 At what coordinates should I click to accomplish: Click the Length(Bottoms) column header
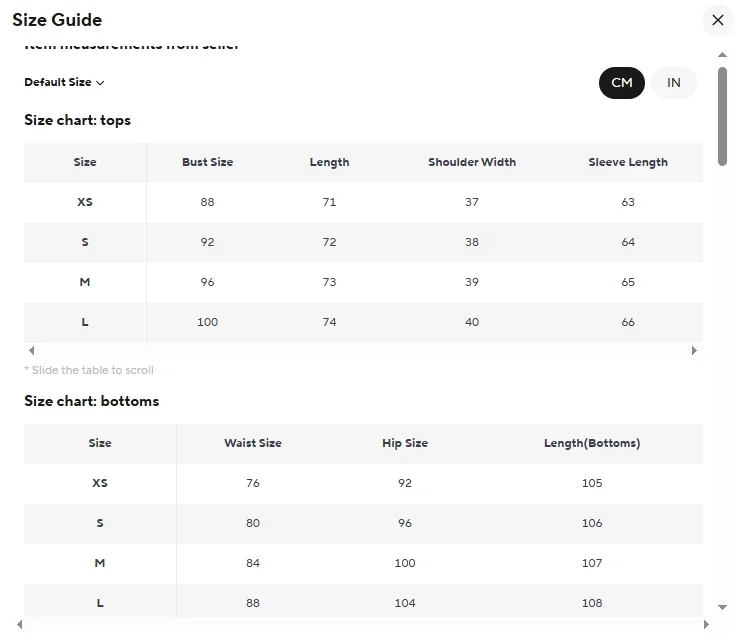pos(592,443)
